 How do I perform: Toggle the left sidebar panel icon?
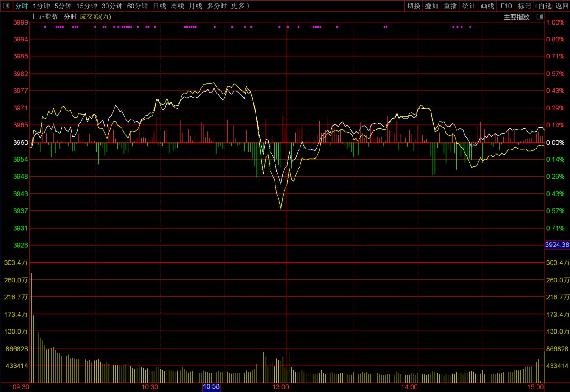tap(6, 6)
